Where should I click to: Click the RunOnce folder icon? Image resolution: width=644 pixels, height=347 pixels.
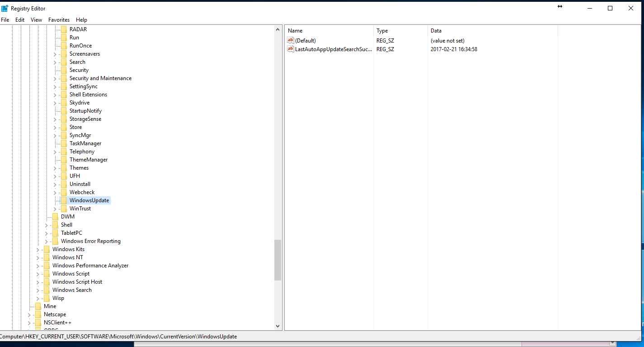(x=64, y=46)
